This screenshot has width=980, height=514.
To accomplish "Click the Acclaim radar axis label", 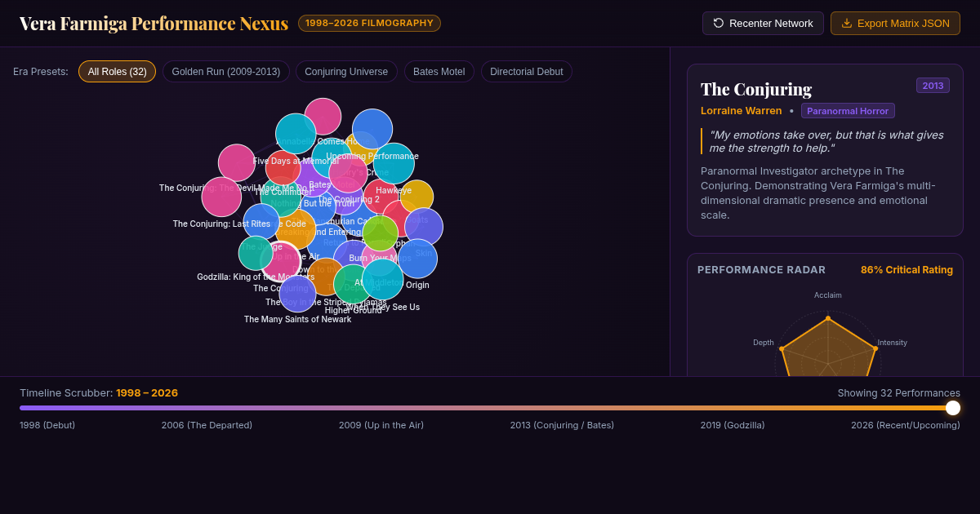I will click(827, 295).
